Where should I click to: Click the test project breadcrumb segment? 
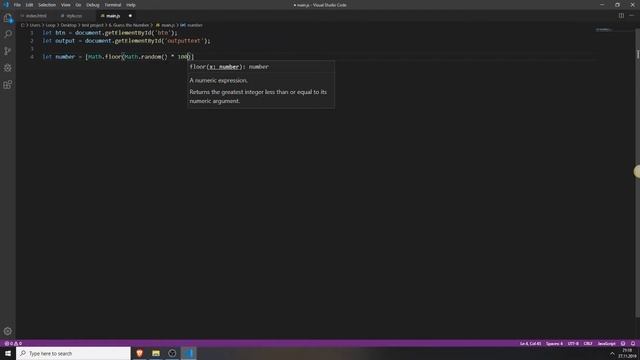(x=93, y=25)
